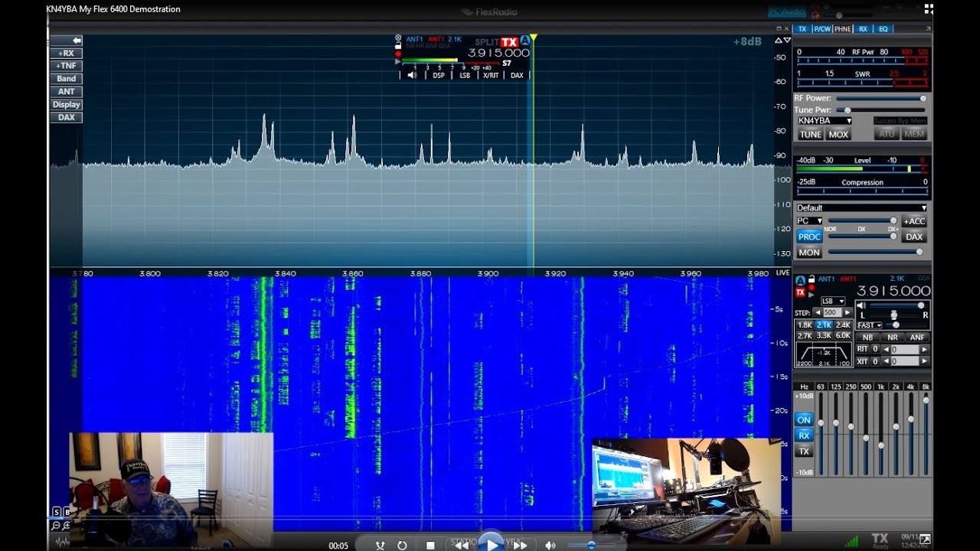Open the LSB mode dropdown in RX panel

click(x=832, y=302)
